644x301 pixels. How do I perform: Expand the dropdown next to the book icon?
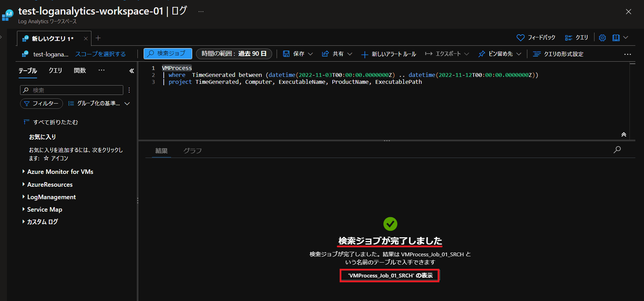pos(626,37)
